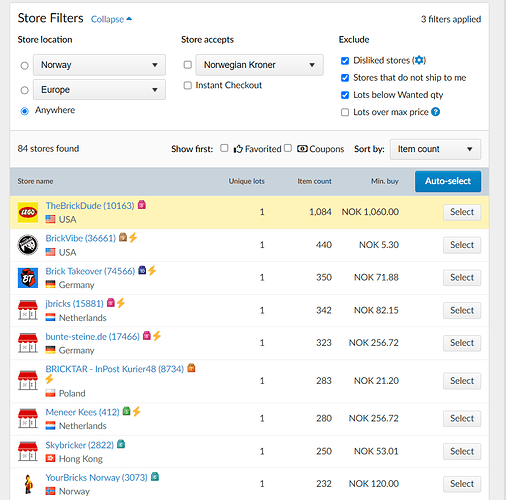This screenshot has width=506, height=500.
Task: Open the Europe region dropdown
Action: (99, 90)
